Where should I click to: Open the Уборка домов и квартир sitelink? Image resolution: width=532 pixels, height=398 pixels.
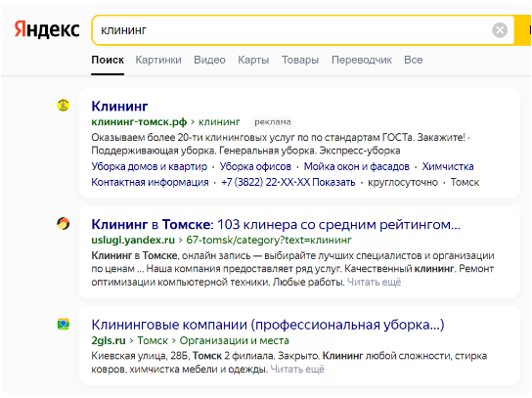click(150, 166)
